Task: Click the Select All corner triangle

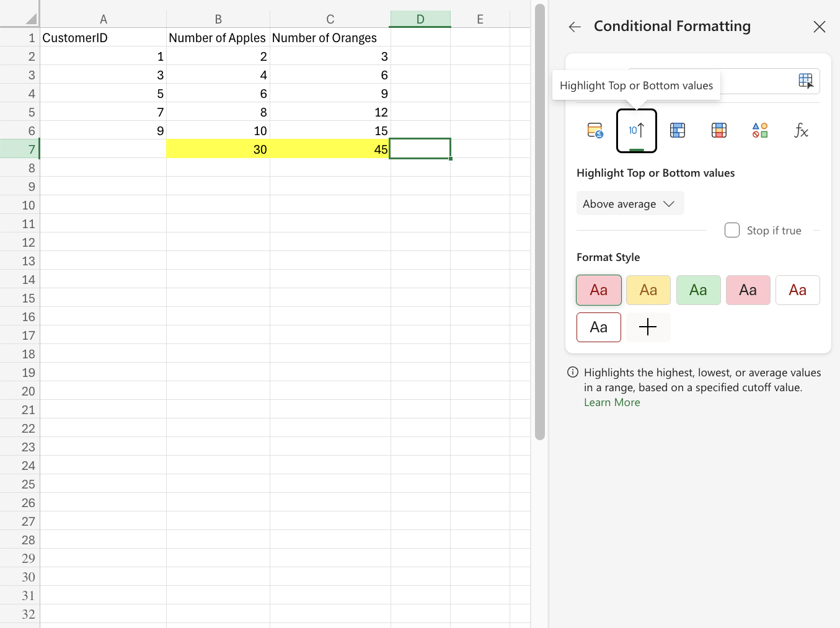Action: click(x=30, y=19)
